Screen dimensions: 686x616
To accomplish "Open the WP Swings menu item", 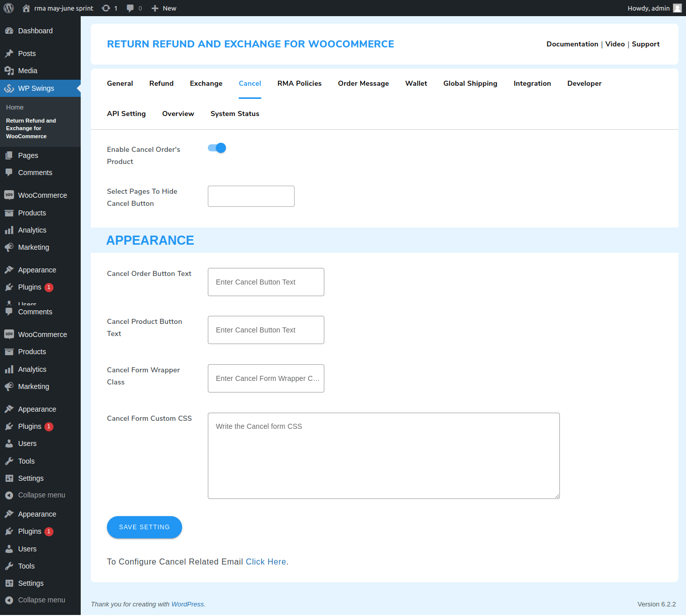I will pyautogui.click(x=40, y=88).
